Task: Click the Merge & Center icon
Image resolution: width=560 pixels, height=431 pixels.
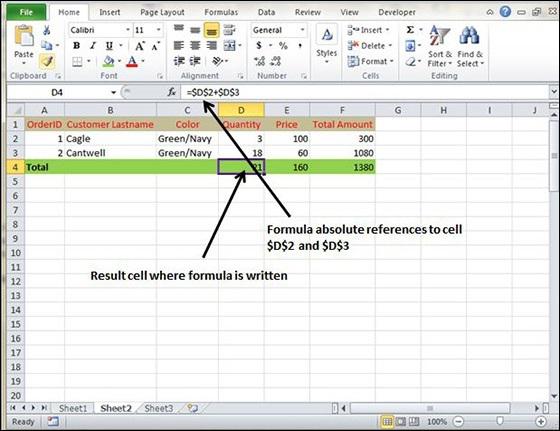Action: pyautogui.click(x=230, y=45)
